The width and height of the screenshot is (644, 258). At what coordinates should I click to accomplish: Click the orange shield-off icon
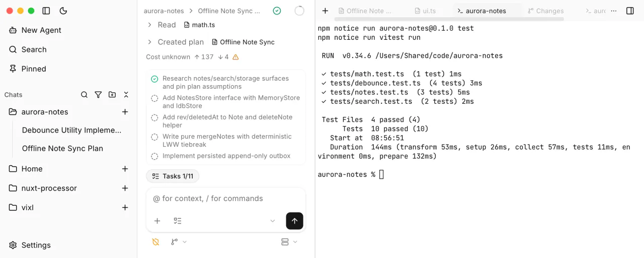(155, 242)
